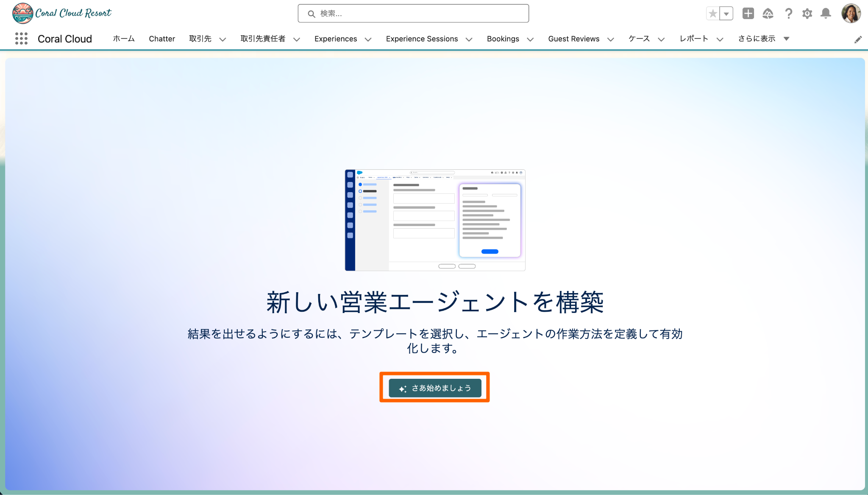Click the Trailhead guidance center icon
Image resolution: width=868 pixels, height=495 pixels.
click(768, 14)
